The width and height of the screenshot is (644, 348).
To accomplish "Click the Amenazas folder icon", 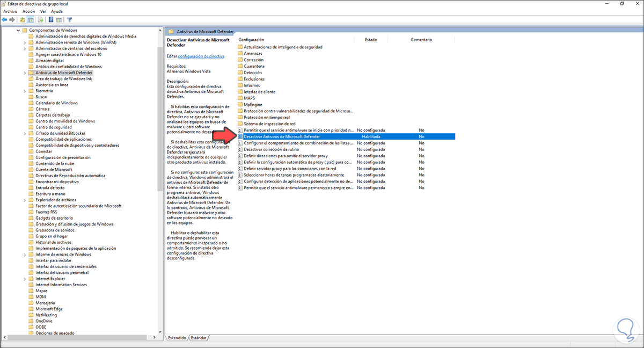I will point(240,53).
